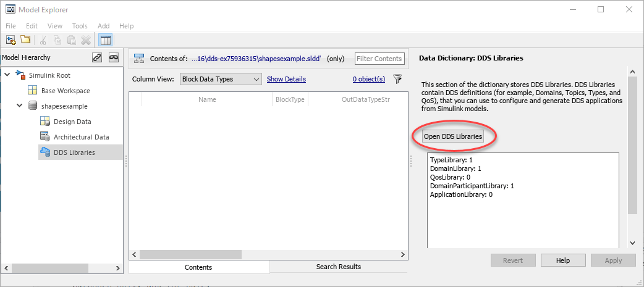
Task: Open the Add menu
Action: tap(103, 26)
